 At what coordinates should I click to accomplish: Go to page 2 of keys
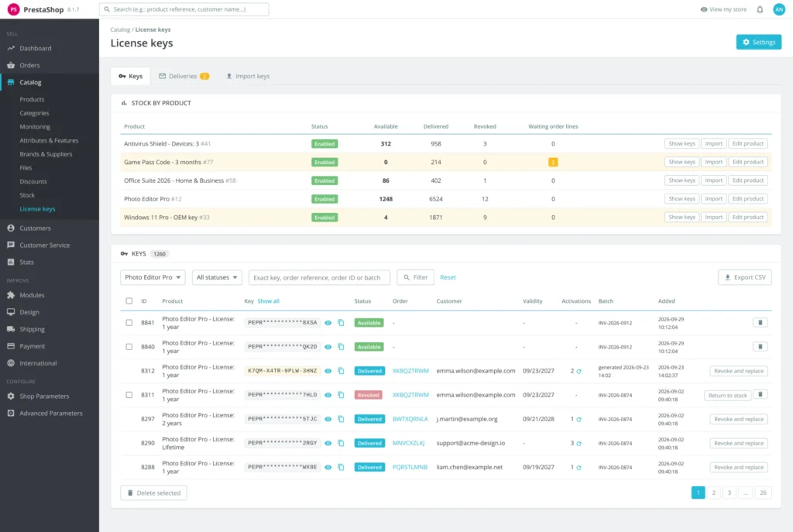(x=713, y=493)
